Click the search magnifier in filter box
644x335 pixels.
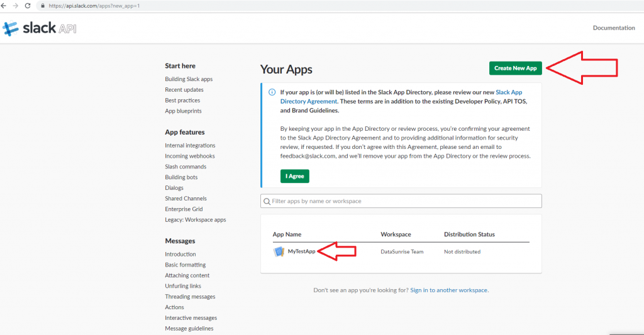[267, 201]
